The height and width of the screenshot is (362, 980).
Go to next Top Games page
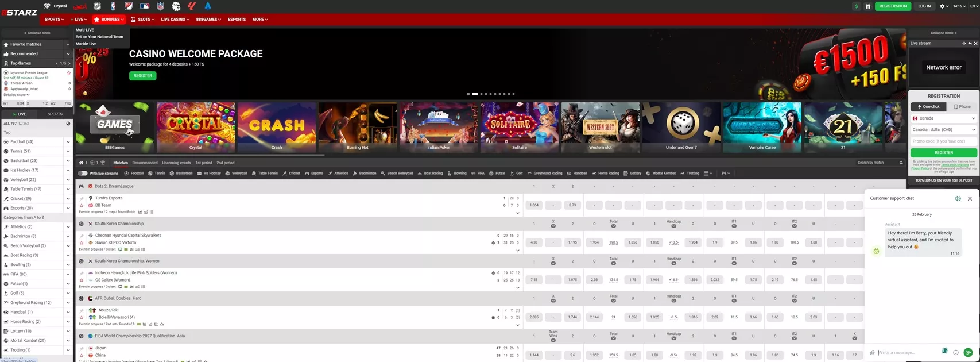pos(69,63)
